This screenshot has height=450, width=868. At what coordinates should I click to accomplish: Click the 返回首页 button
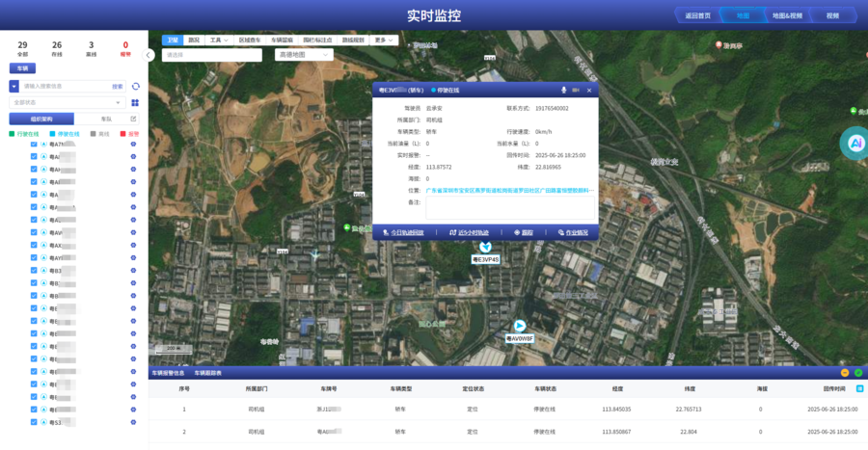tap(697, 15)
